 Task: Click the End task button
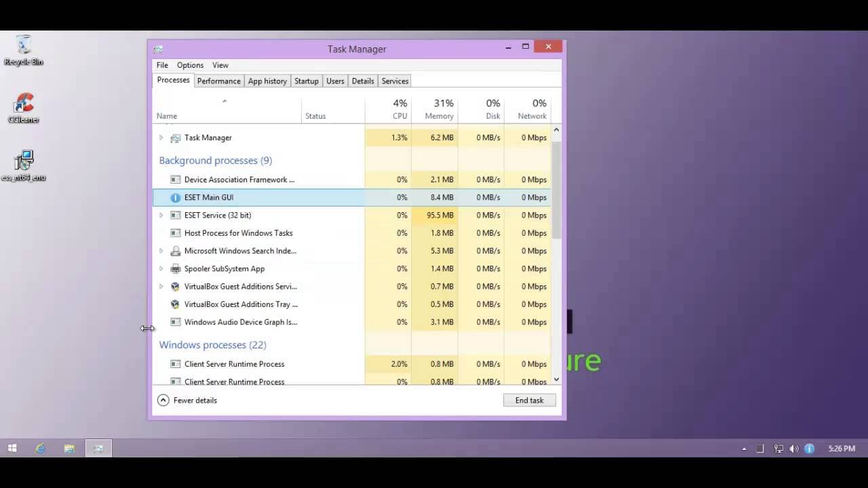[530, 401]
